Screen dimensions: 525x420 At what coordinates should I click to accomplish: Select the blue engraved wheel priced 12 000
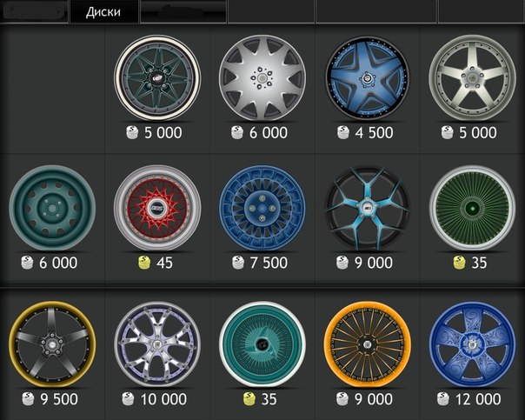[472, 344]
